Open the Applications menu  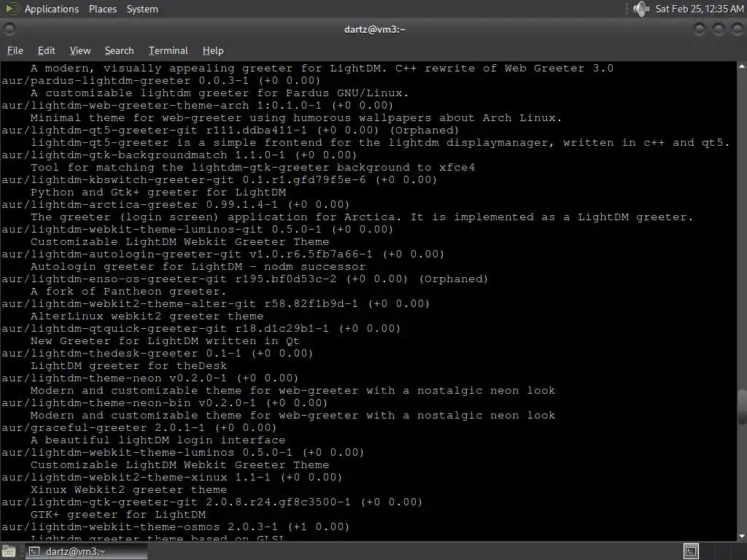pos(52,9)
